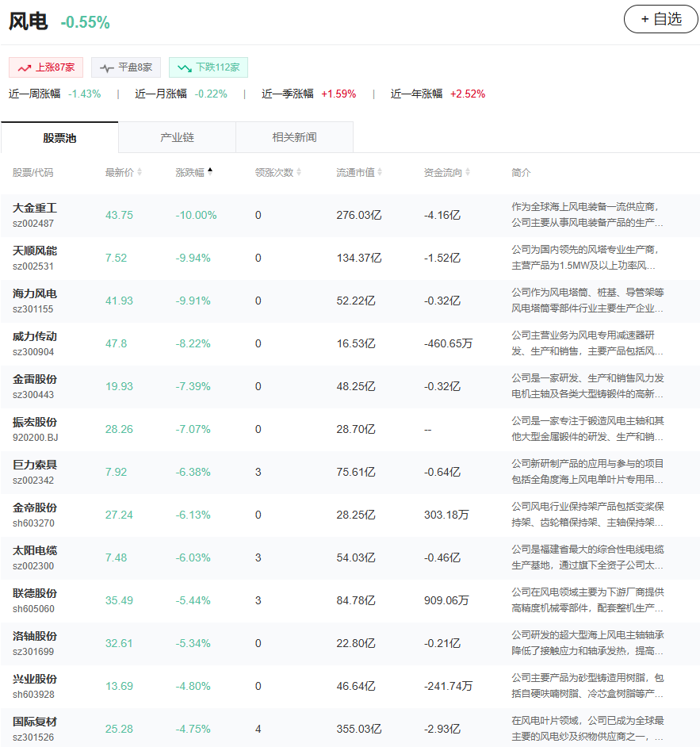Click the 风电 sector title
Image resolution: width=700 pixels, height=747 pixels.
click(x=28, y=21)
